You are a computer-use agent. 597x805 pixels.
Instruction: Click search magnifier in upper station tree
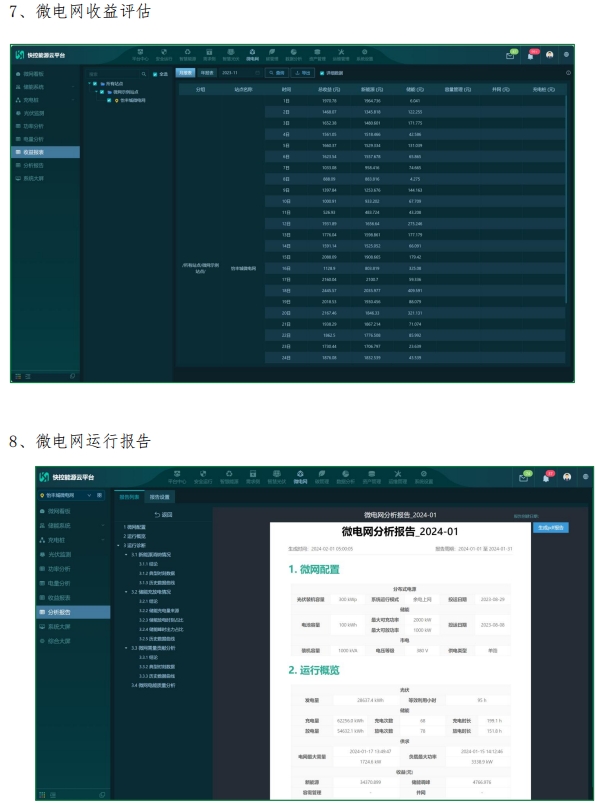point(144,74)
